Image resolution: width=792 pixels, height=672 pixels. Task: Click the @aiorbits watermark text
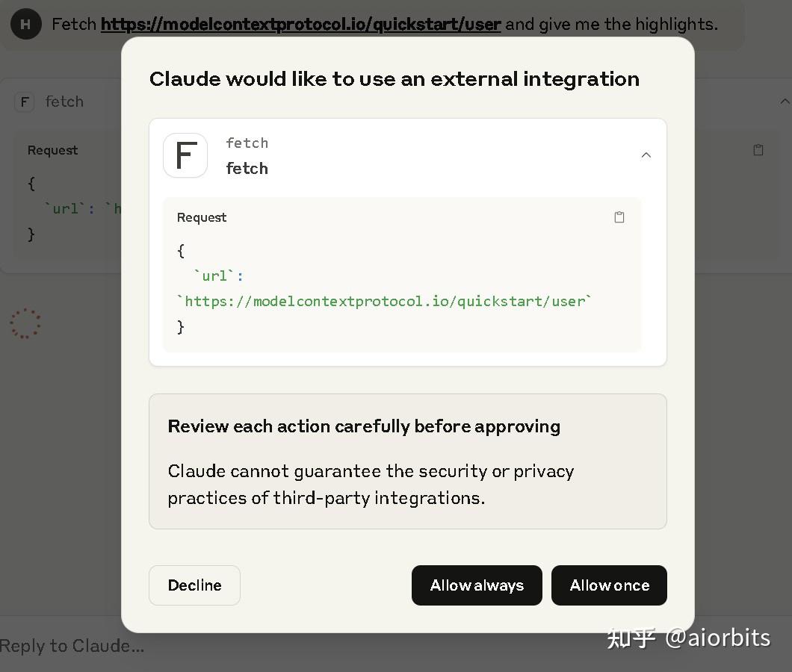(x=717, y=638)
